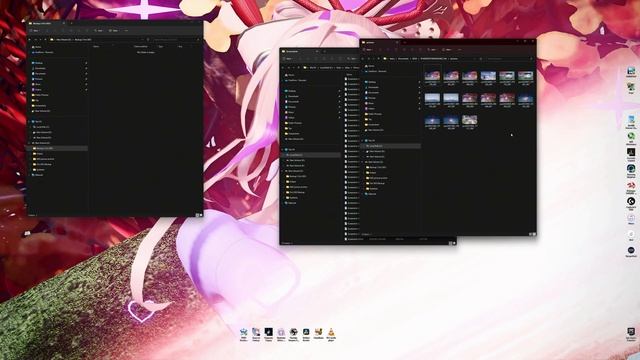Open the View dropdown in the left Explorer window
640x360 pixels.
[115, 31]
